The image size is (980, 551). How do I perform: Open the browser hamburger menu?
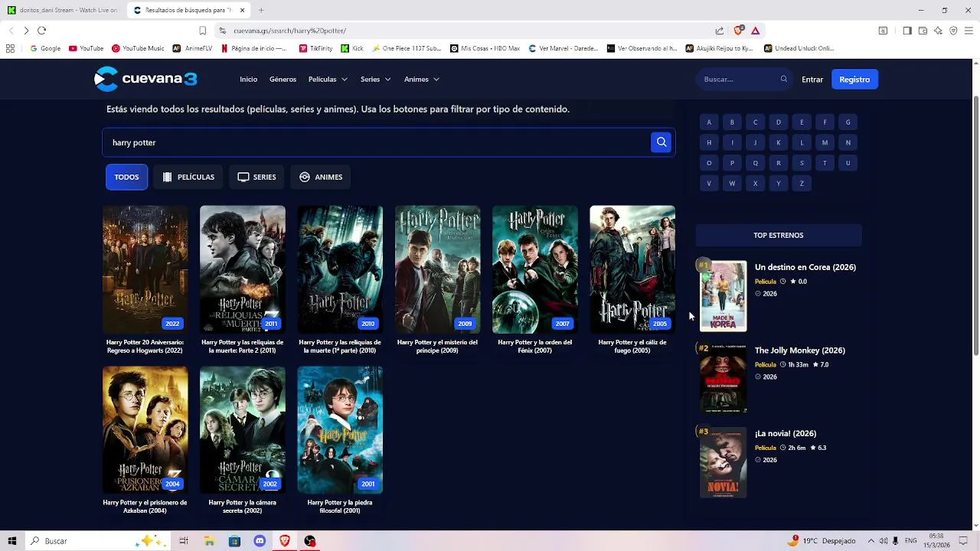coord(969,31)
